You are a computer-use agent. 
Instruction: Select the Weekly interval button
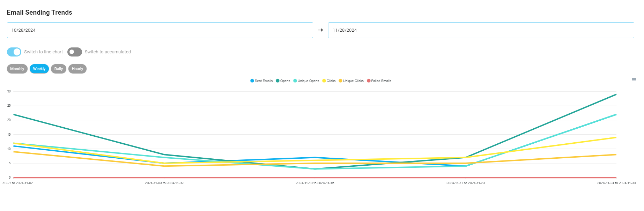click(39, 69)
